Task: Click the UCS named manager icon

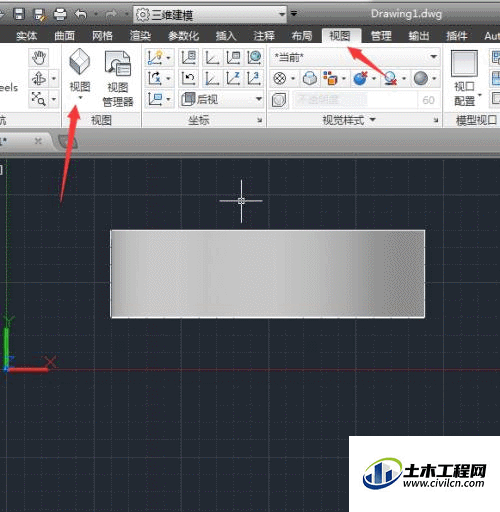Action: click(x=189, y=58)
